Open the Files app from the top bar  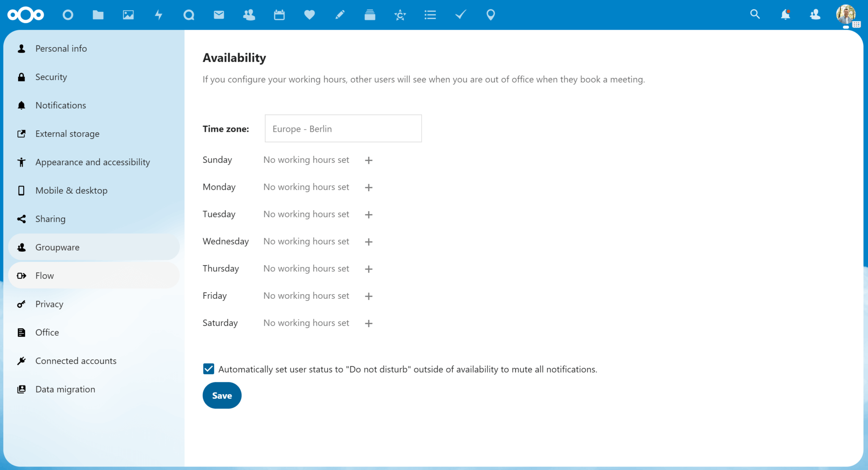pos(98,15)
